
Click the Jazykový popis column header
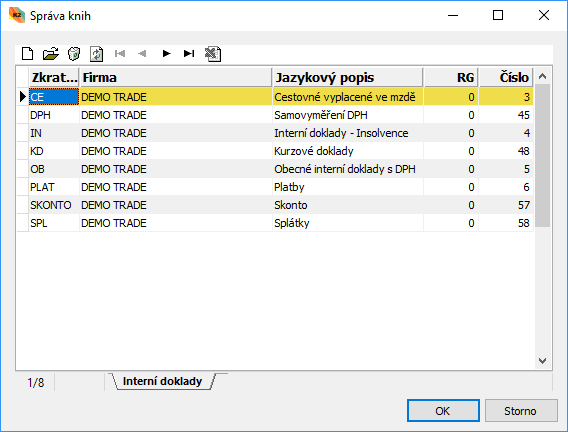pos(347,77)
